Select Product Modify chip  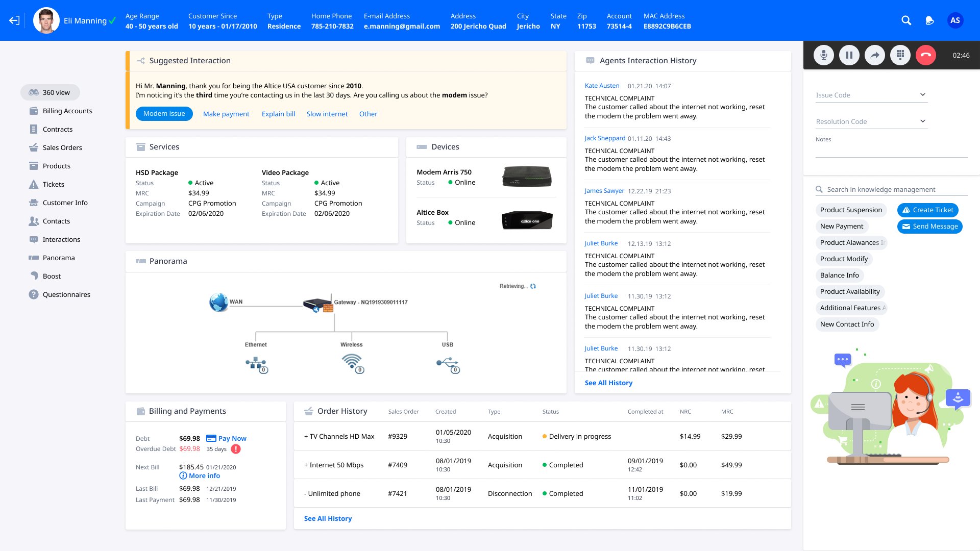[844, 259]
